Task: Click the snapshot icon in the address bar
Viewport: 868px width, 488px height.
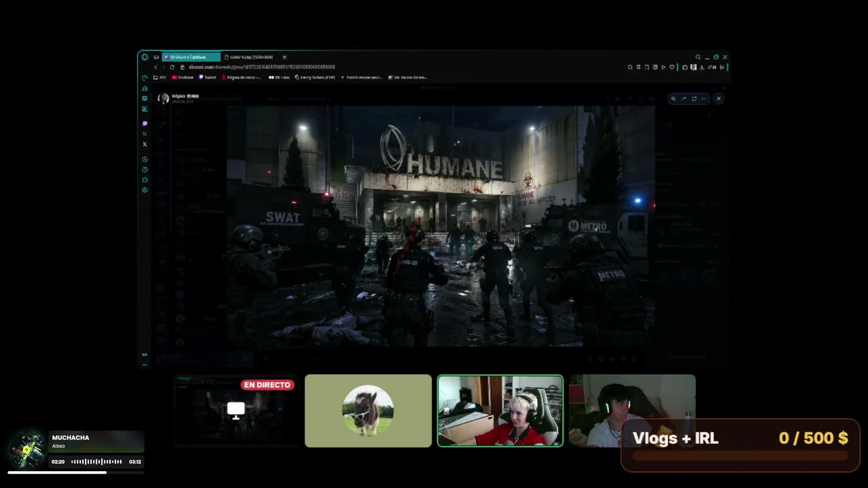Action: pyautogui.click(x=655, y=67)
